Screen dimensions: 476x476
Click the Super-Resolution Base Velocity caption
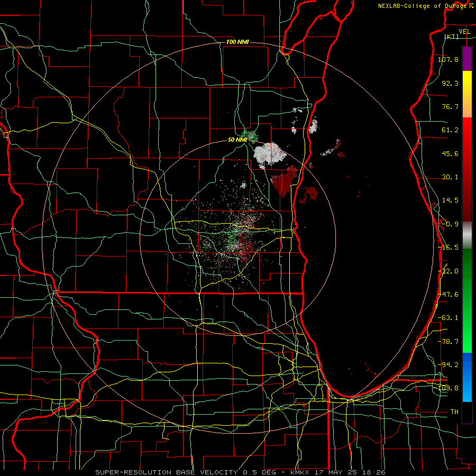[240, 472]
